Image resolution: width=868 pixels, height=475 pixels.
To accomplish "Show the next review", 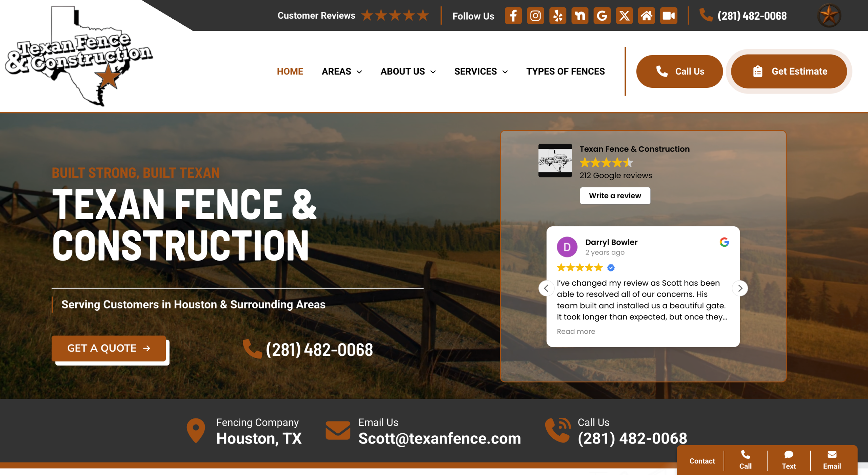I will tap(740, 288).
